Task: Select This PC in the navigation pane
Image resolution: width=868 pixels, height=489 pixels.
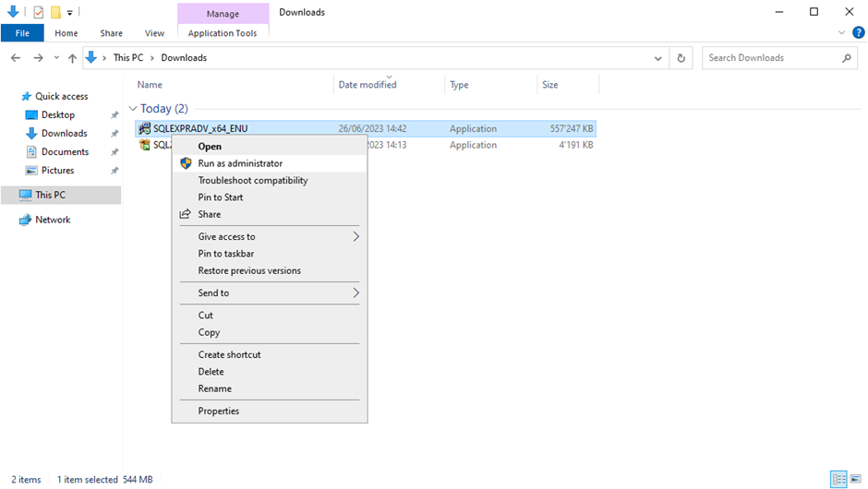Action: 50,195
